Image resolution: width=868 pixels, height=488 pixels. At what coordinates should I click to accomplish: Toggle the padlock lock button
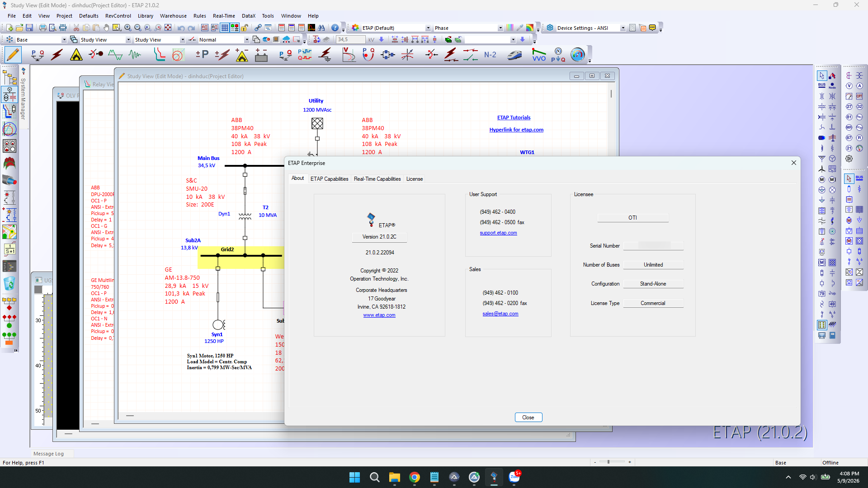245,28
